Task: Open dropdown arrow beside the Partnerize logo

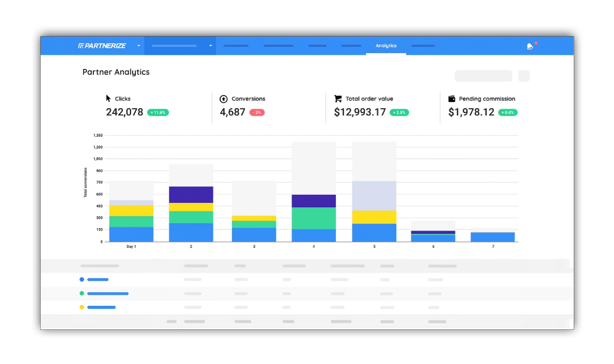Action: [x=139, y=46]
